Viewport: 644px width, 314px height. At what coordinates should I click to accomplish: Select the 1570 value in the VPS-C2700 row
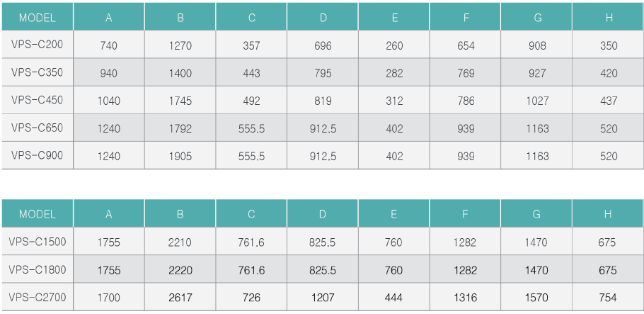coord(536,298)
